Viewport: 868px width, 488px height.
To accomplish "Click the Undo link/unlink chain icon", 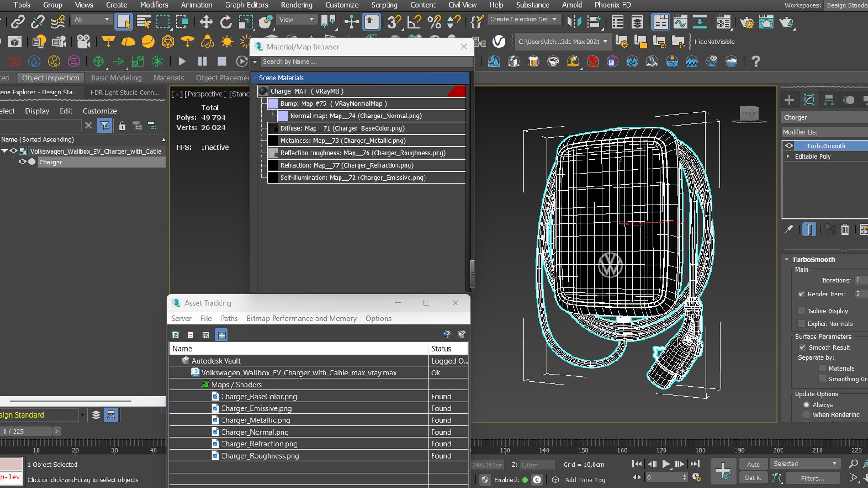I will pyautogui.click(x=38, y=22).
